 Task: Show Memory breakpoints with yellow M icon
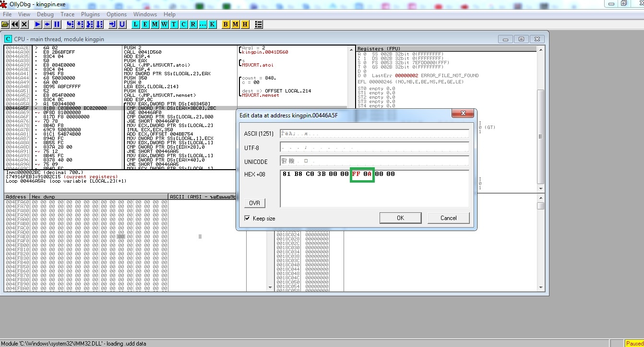point(235,24)
